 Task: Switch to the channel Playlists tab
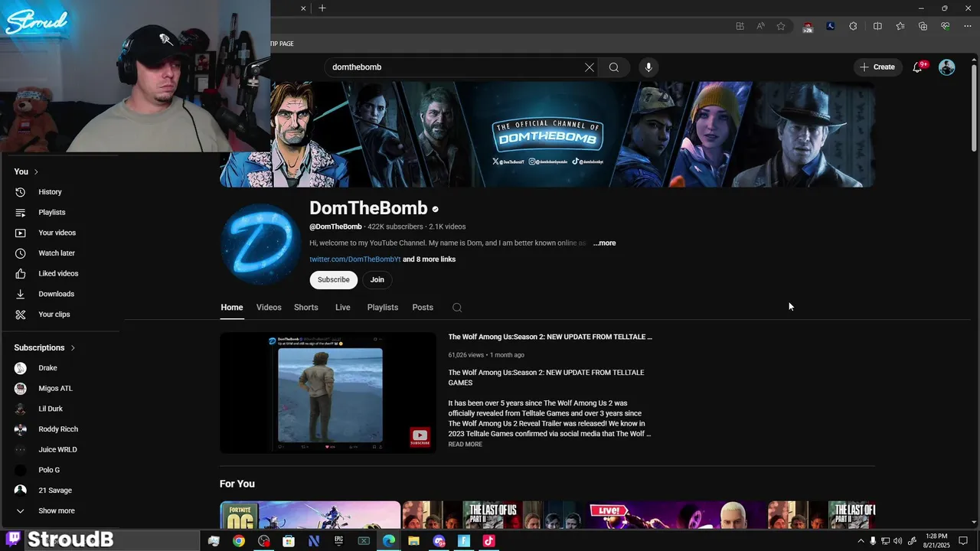click(383, 308)
